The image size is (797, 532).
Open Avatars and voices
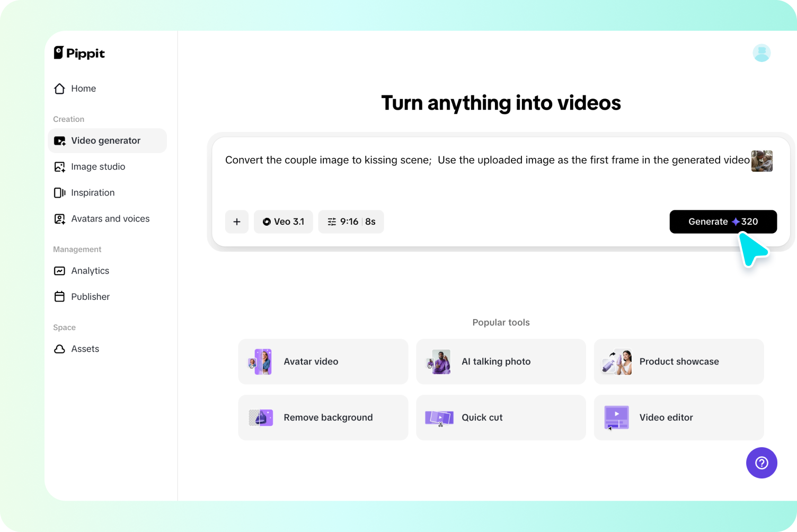(110, 218)
